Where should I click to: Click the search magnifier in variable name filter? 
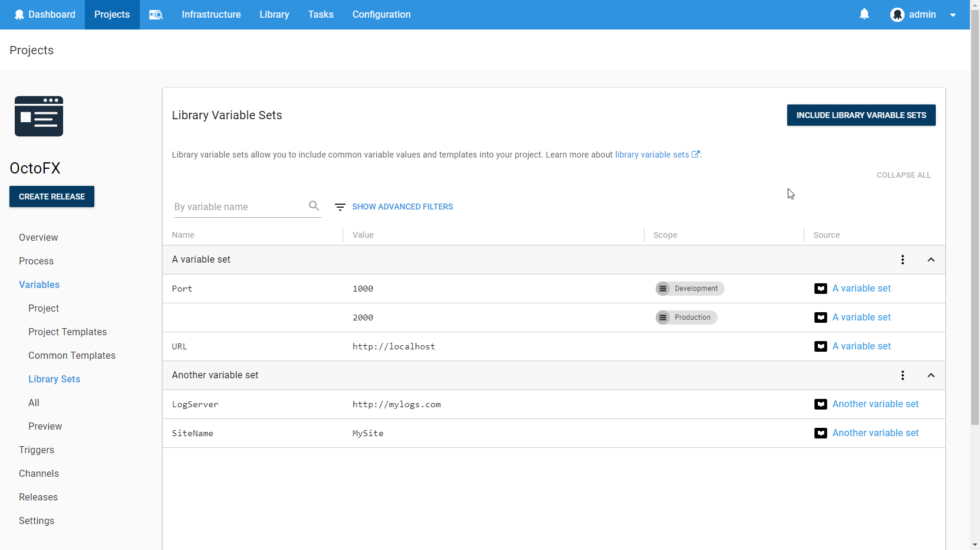point(314,206)
